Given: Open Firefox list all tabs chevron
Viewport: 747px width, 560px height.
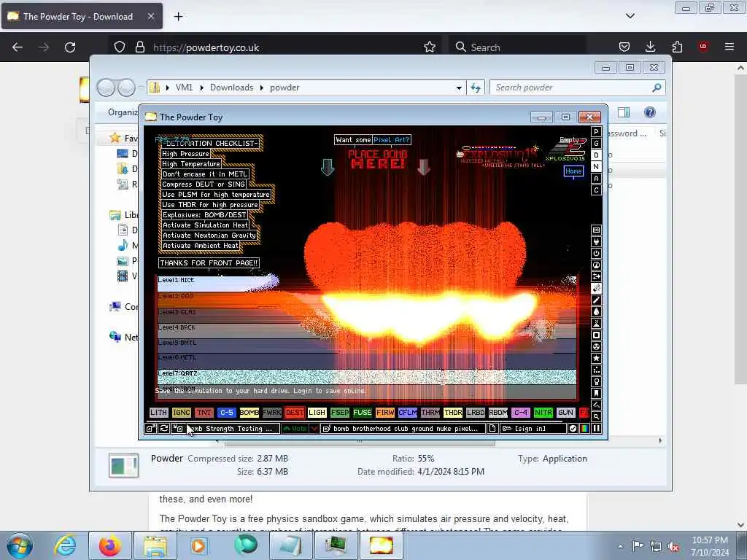Looking at the screenshot, I should click(x=630, y=16).
